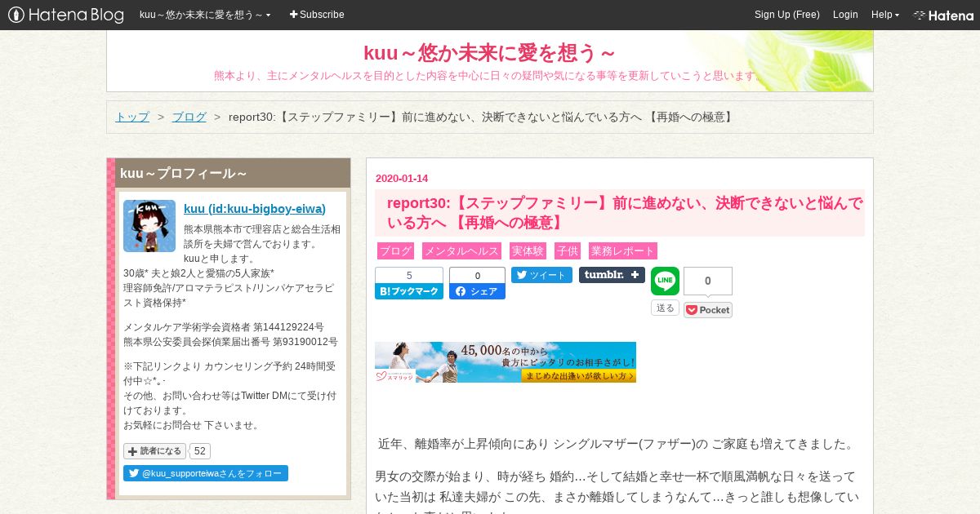Open the blog title kuu～悠か未来に愛を想う～
Screen dimensions: 980x514
489,53
